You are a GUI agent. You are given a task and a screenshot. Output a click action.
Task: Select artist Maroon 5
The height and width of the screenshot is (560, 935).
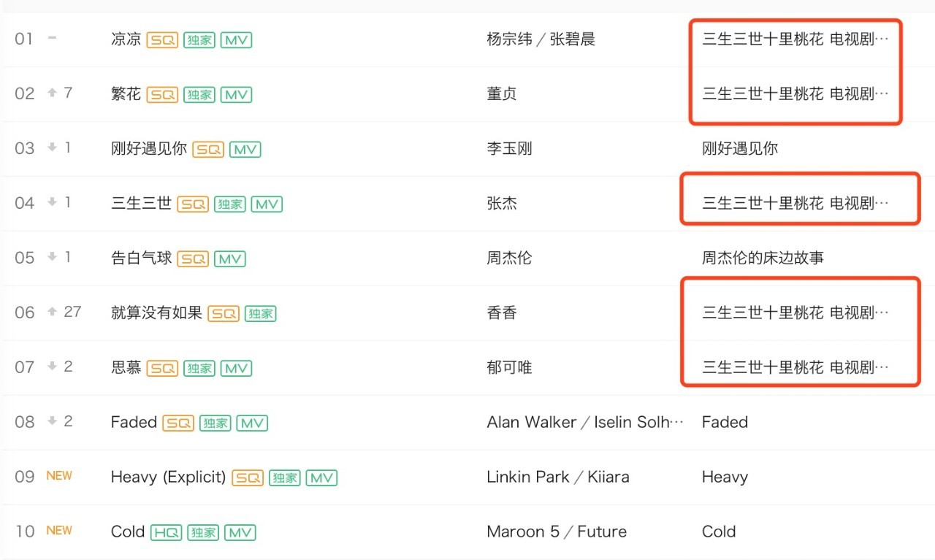(x=523, y=532)
